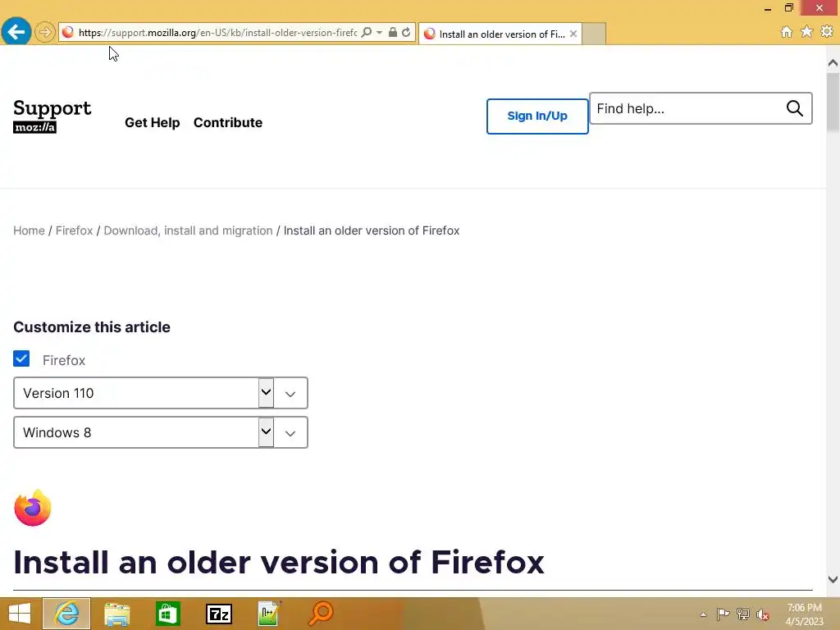Click the browser Forward arrow

[45, 33]
